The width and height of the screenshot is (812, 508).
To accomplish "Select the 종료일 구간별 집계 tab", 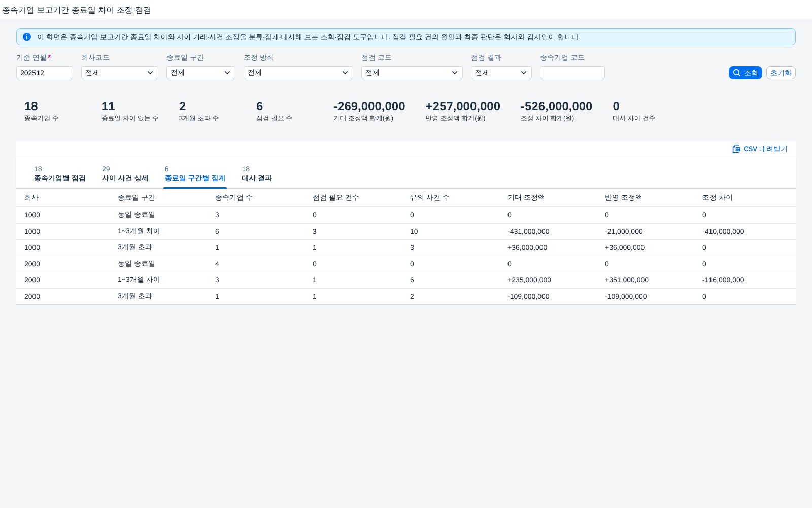I will 195,174.
